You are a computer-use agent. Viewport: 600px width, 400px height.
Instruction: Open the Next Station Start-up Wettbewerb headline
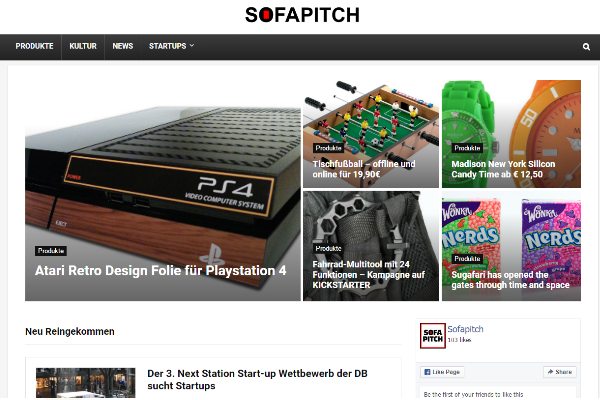[x=257, y=379]
